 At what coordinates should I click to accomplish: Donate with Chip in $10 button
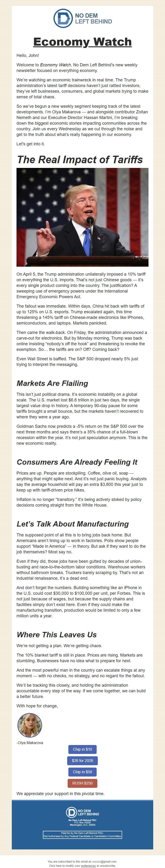pyautogui.click(x=82, y=749)
